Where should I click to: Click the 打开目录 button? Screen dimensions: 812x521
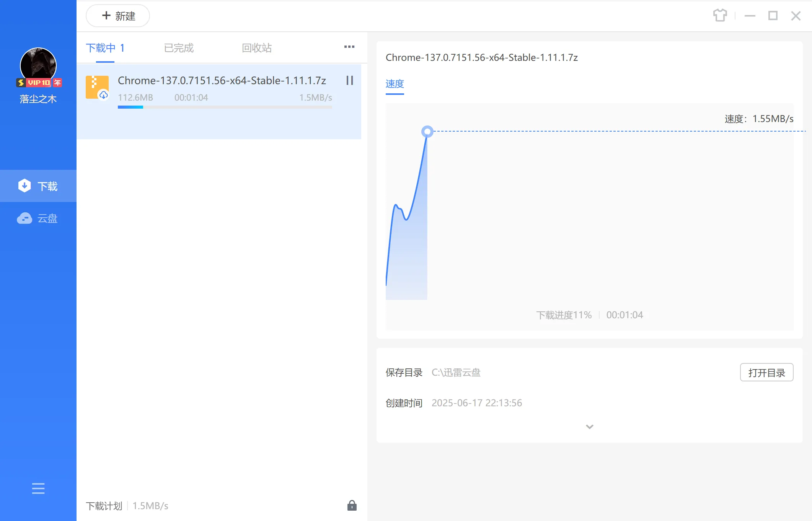pos(766,373)
